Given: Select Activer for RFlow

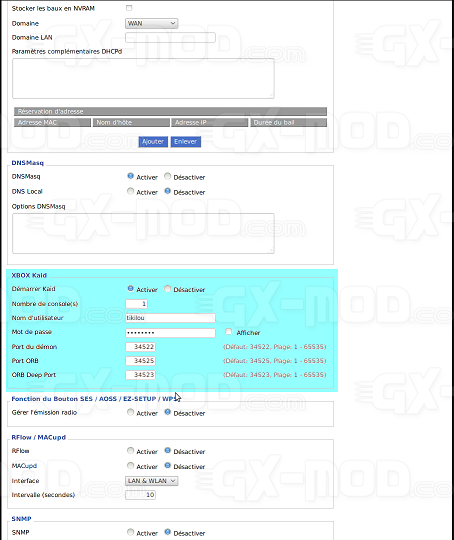Looking at the screenshot, I should click(x=130, y=450).
